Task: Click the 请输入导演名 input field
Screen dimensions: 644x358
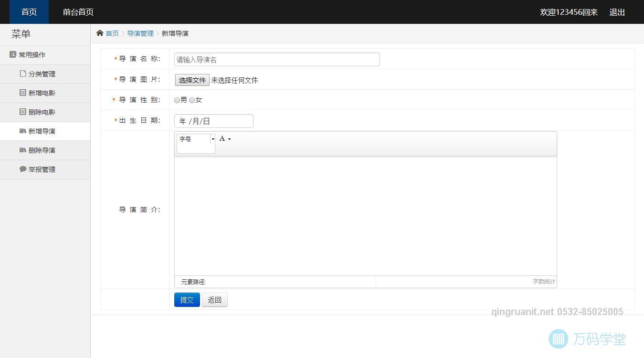Action: pyautogui.click(x=276, y=59)
